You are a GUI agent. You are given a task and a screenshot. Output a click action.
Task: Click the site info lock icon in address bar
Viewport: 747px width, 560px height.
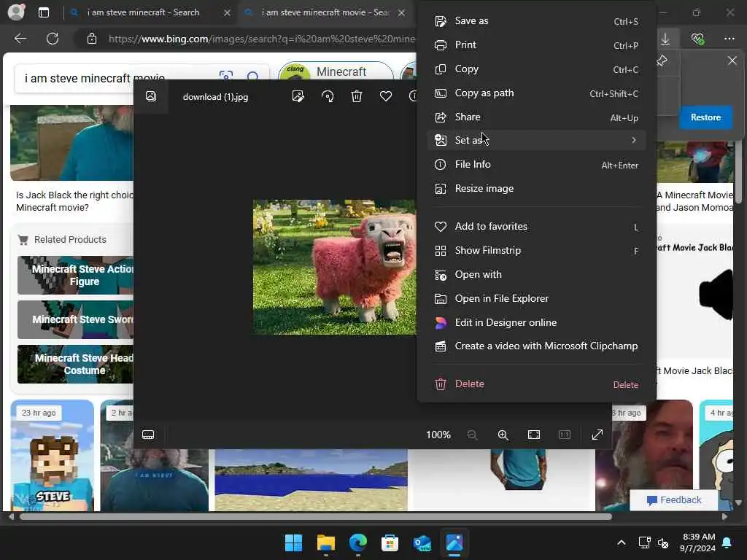(x=92, y=39)
